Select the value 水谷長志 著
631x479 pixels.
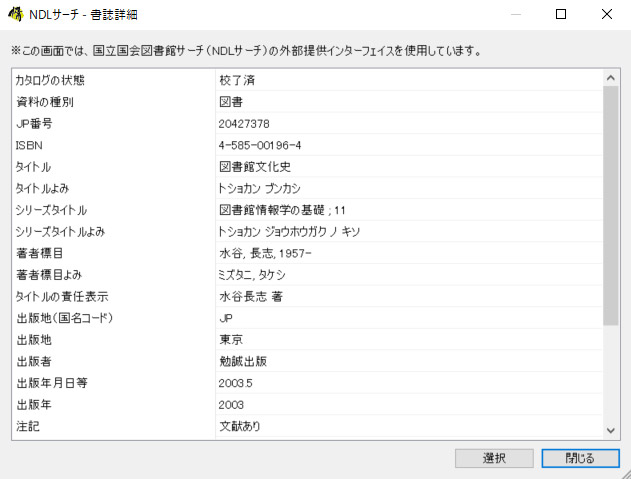click(x=251, y=297)
